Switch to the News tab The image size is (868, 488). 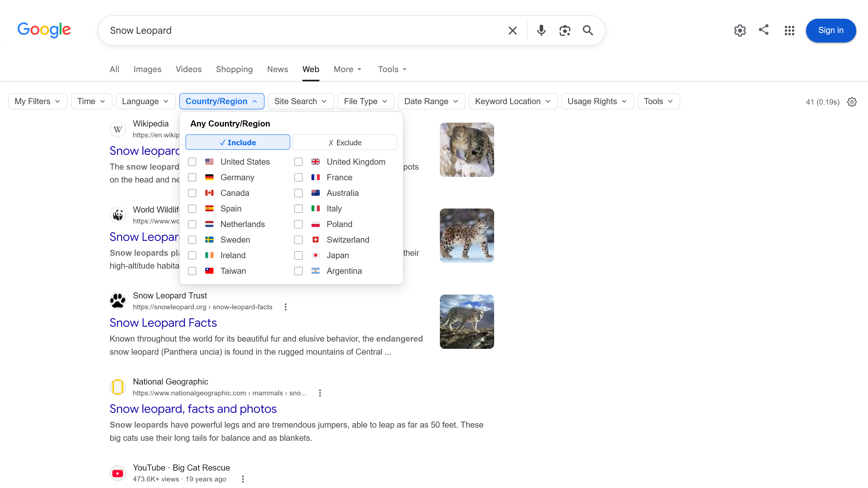(277, 69)
